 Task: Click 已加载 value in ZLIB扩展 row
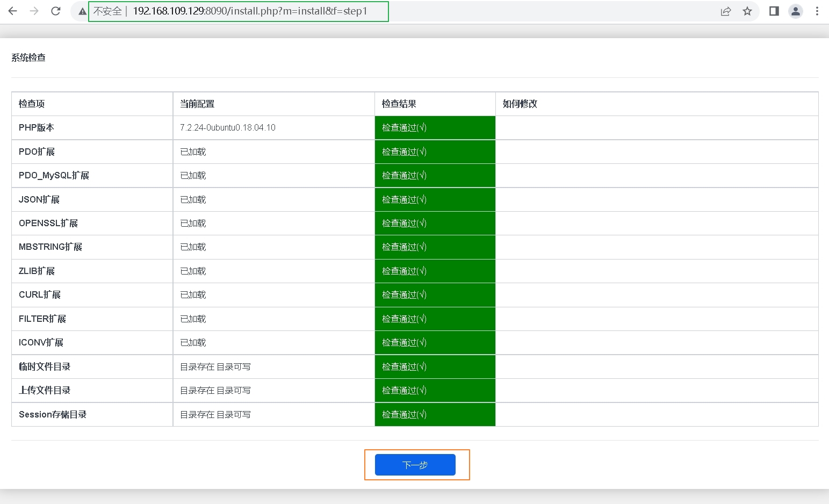click(x=193, y=271)
